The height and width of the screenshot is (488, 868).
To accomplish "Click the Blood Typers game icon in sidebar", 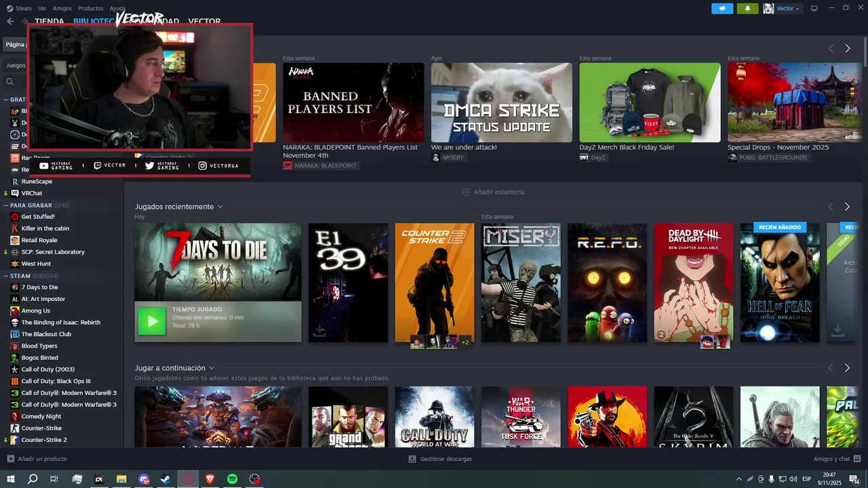I will click(15, 346).
